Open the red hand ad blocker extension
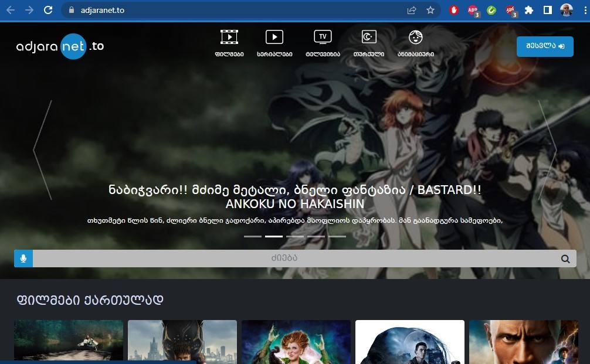Viewport: 590px width, 364px height. coord(454,10)
